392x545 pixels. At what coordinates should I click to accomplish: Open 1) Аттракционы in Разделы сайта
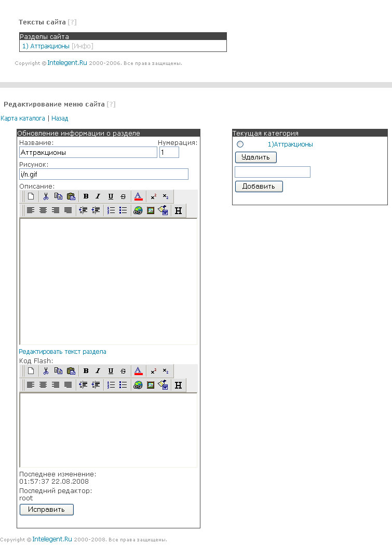click(x=46, y=46)
